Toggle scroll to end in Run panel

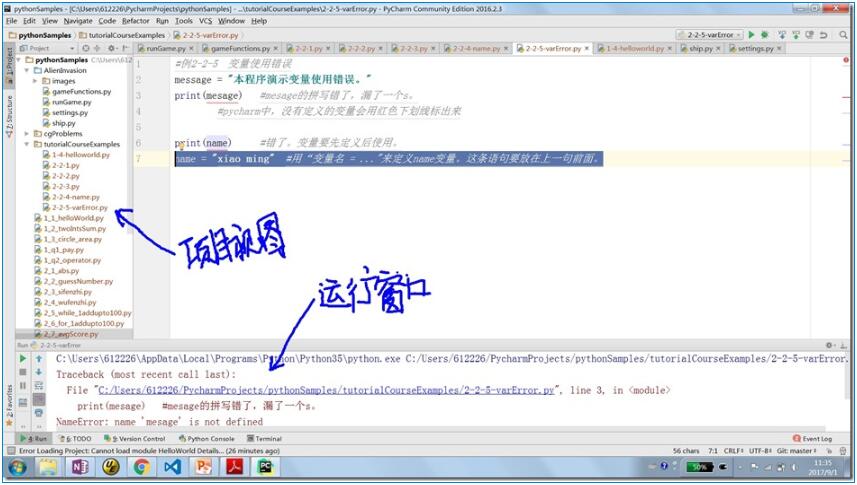(39, 400)
